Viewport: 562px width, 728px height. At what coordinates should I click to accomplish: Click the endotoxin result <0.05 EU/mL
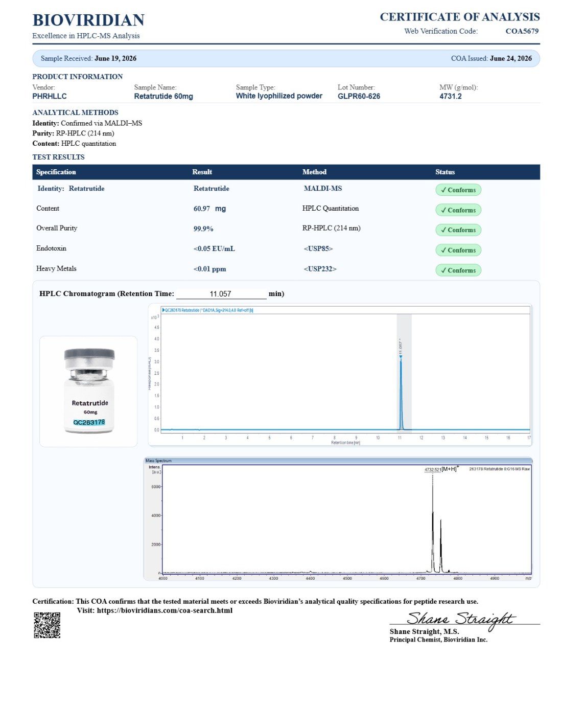coord(214,248)
